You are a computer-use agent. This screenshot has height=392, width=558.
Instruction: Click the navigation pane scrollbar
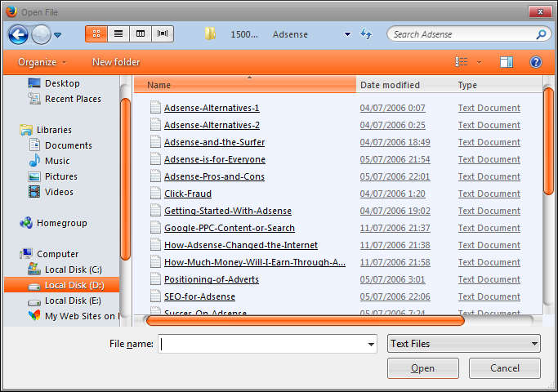point(125,180)
